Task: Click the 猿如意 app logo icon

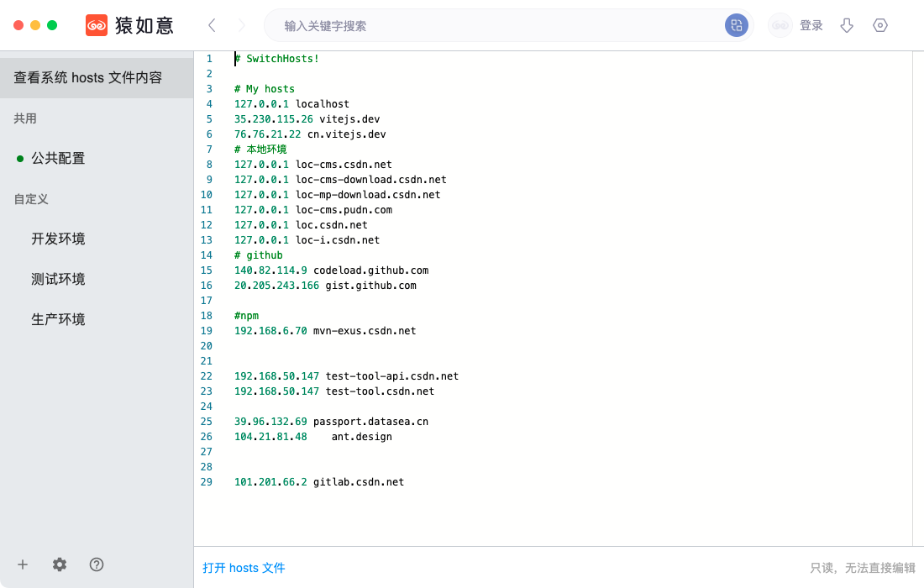Action: pyautogui.click(x=97, y=25)
